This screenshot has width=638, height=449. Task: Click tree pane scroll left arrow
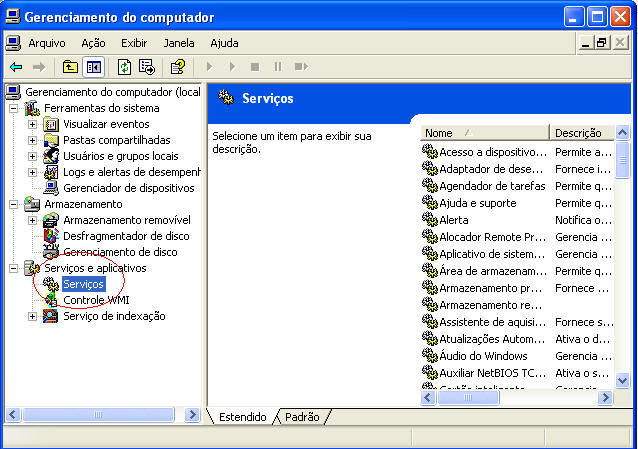(x=13, y=415)
